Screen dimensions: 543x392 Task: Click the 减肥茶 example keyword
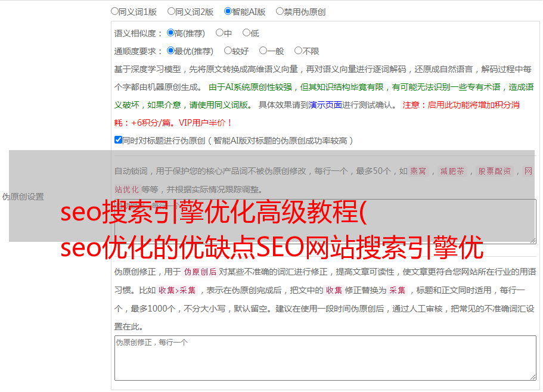pyautogui.click(x=452, y=171)
